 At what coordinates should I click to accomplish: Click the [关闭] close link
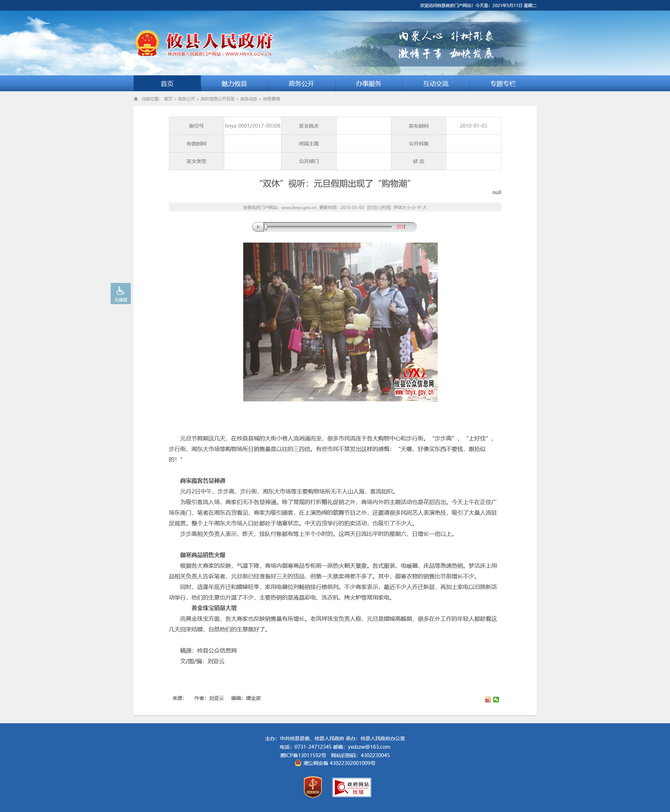pyautogui.click(x=385, y=208)
